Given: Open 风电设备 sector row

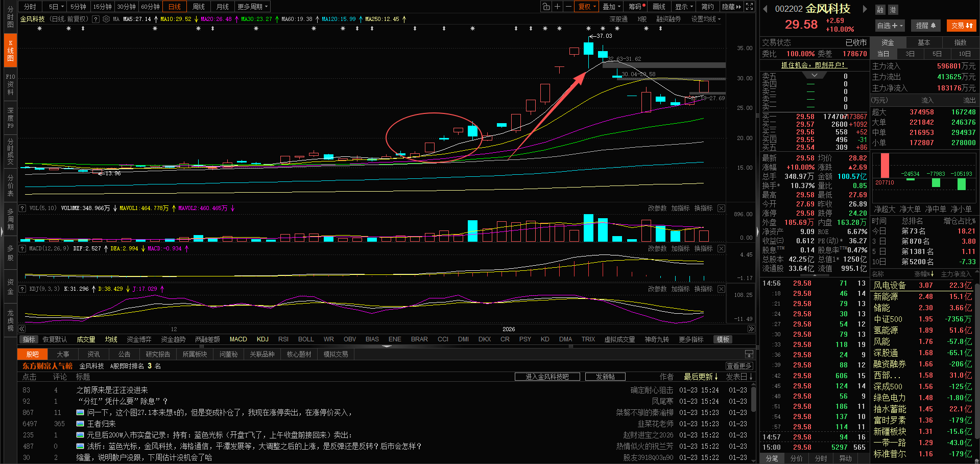Looking at the screenshot, I should pos(923,285).
